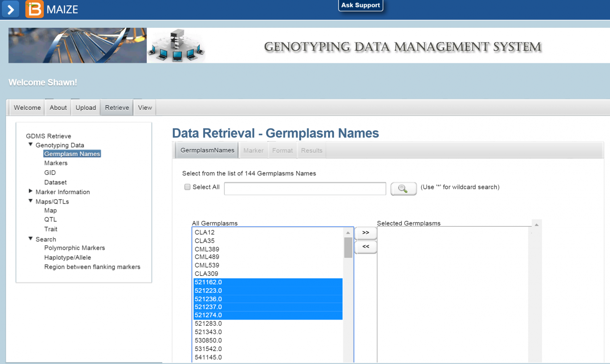Click the Ask Support button

click(361, 5)
